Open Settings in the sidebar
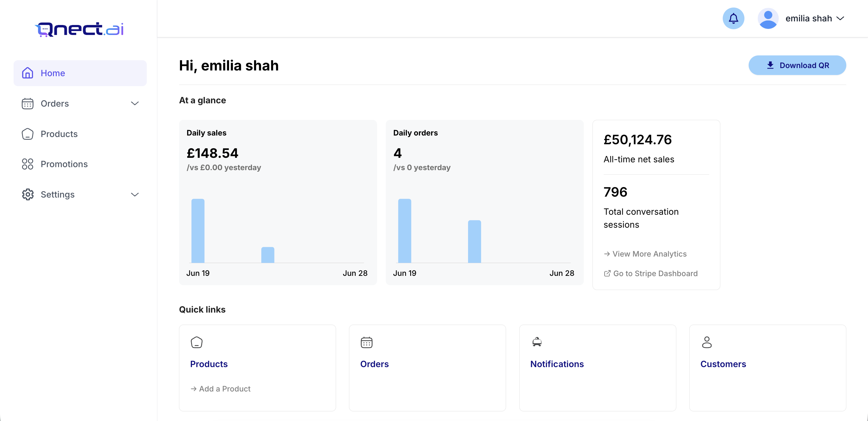The height and width of the screenshot is (421, 868). [x=80, y=194]
